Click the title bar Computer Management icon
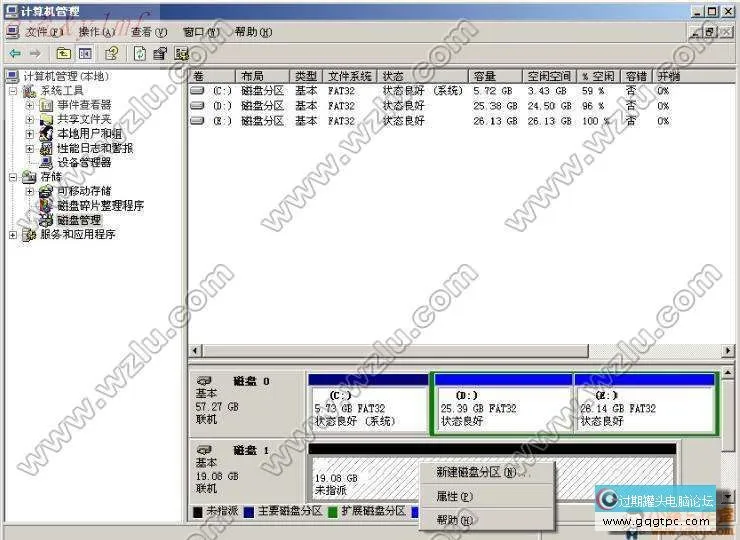This screenshot has width=740, height=540. 11,11
